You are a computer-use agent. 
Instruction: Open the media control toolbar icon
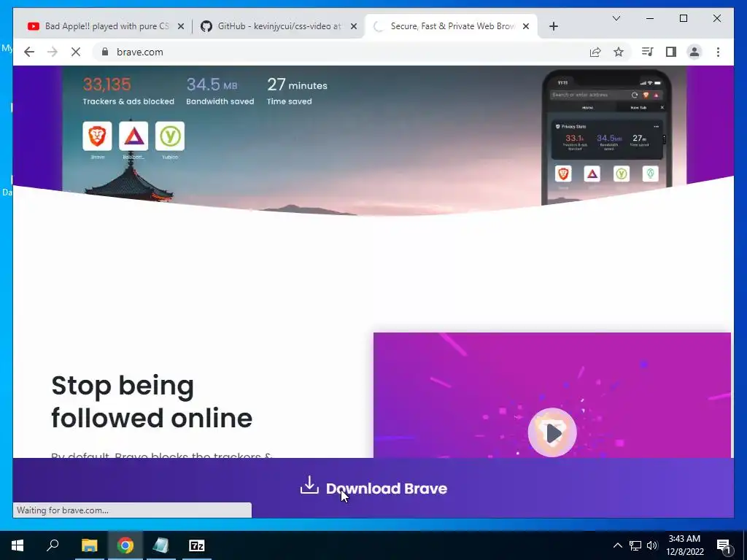[x=648, y=52]
